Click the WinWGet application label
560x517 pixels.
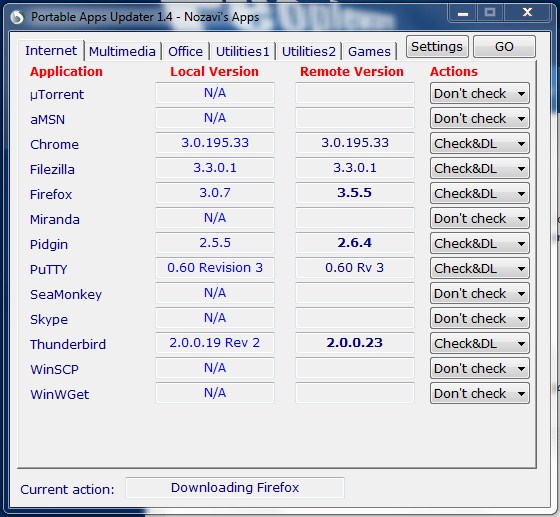[x=60, y=395]
